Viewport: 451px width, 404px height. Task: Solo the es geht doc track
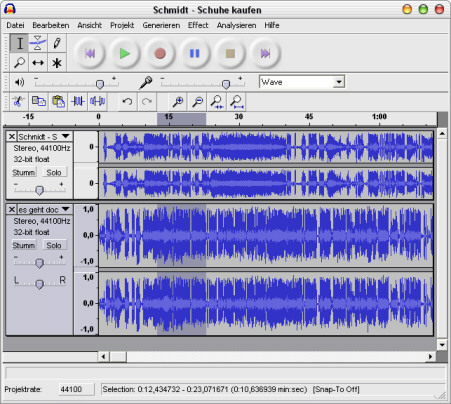point(54,245)
